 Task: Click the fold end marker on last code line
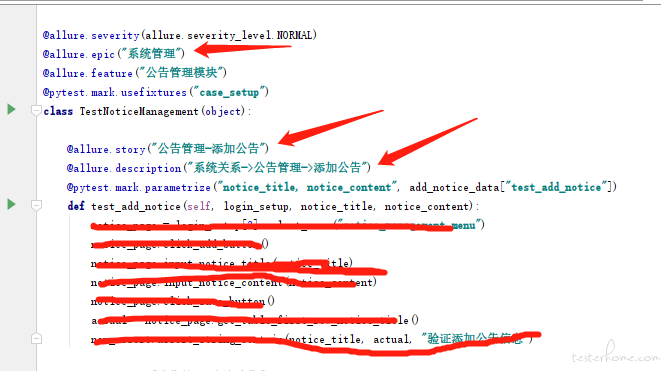point(36,339)
